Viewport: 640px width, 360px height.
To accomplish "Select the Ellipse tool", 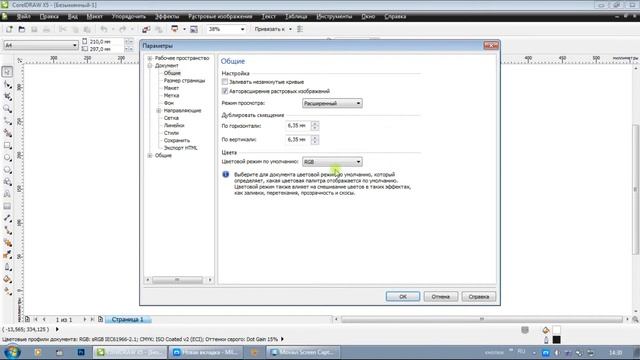I will pos(7,158).
